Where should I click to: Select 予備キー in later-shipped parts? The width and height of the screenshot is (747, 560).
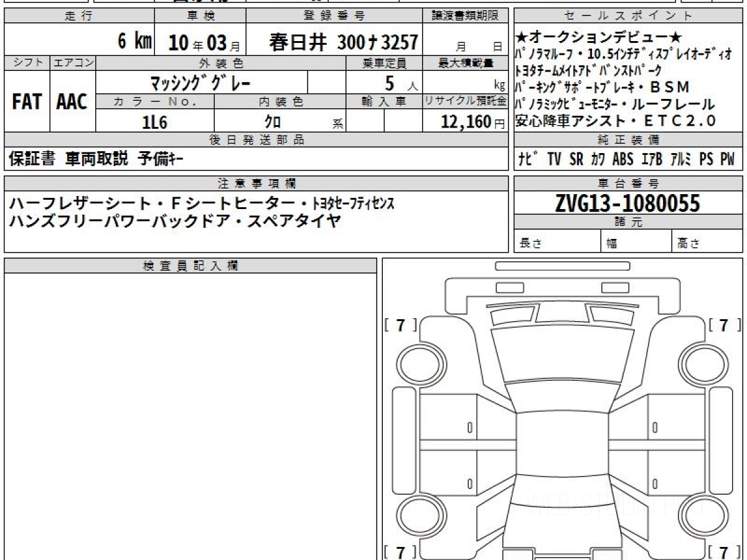click(160, 159)
